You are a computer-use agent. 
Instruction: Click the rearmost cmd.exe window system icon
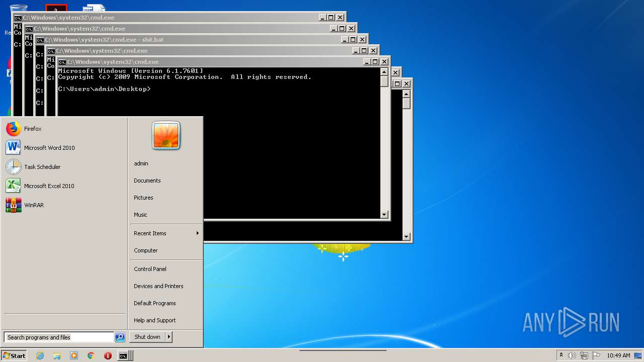point(18,18)
